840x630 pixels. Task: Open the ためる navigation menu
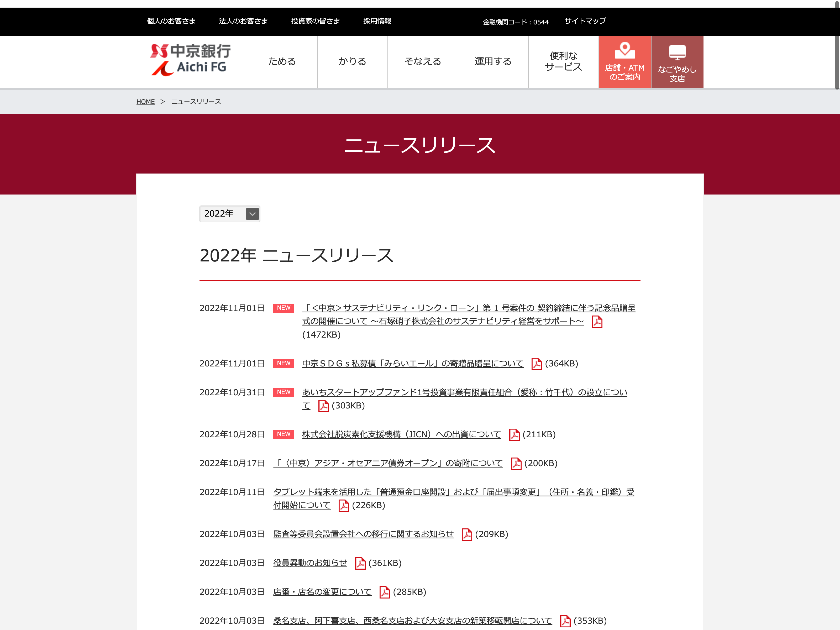tap(282, 61)
